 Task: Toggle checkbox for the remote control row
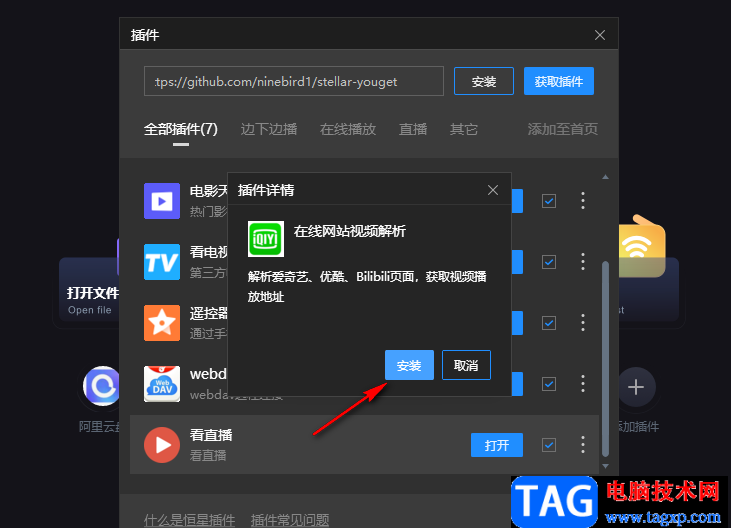pyautogui.click(x=549, y=323)
